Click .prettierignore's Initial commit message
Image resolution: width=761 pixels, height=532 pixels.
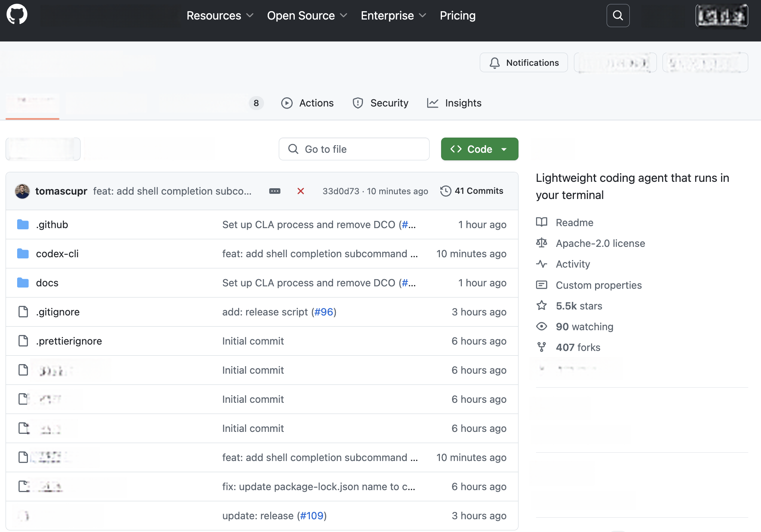[x=253, y=341]
